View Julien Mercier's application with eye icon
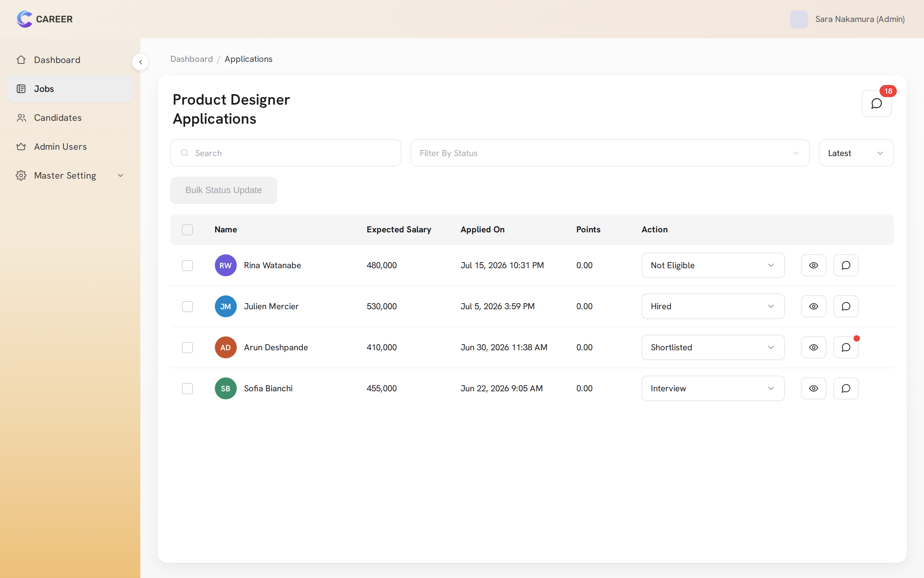 813,306
